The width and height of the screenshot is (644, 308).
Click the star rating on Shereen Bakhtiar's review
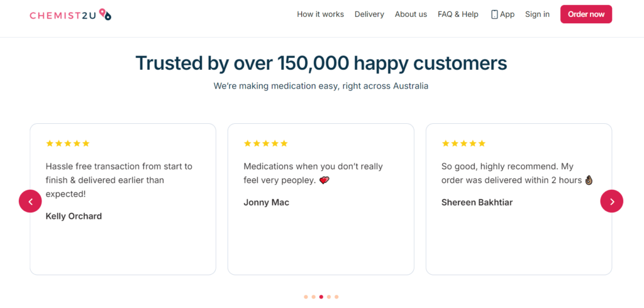click(464, 143)
